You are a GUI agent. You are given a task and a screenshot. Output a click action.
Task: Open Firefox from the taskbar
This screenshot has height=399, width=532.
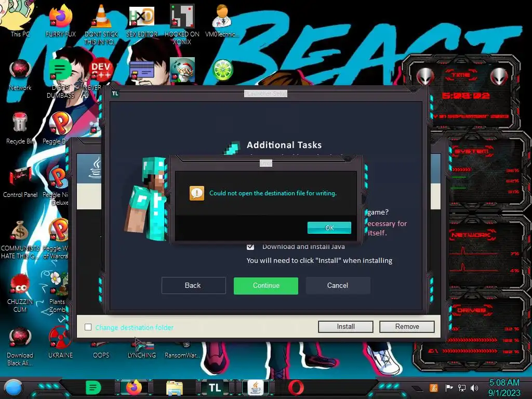click(x=134, y=388)
